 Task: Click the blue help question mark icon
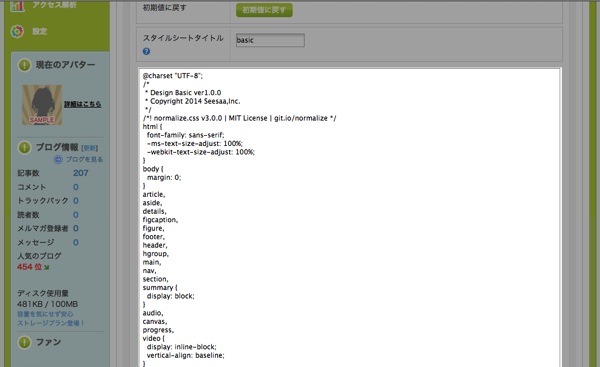point(146,51)
